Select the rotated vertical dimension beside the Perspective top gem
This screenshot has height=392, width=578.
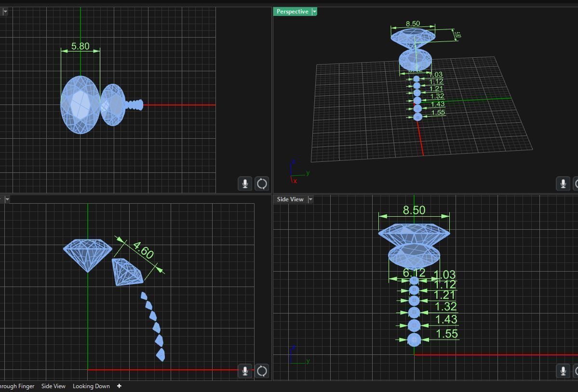pyautogui.click(x=457, y=35)
